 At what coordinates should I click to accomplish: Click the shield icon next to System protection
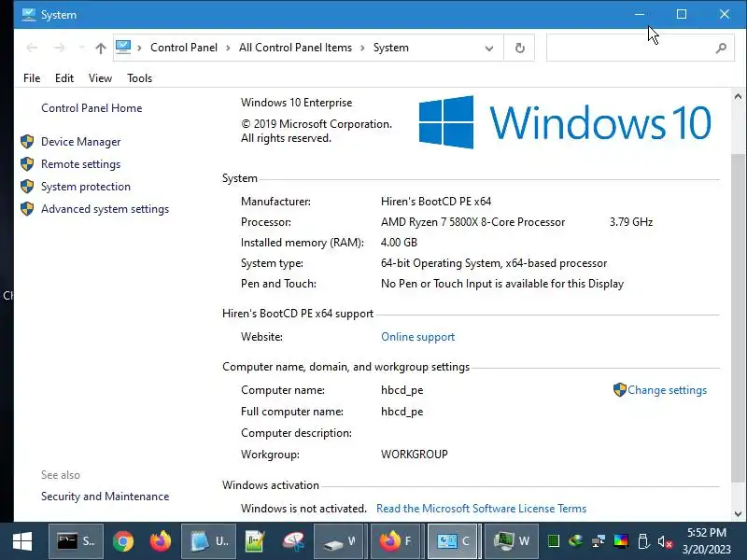click(x=27, y=186)
